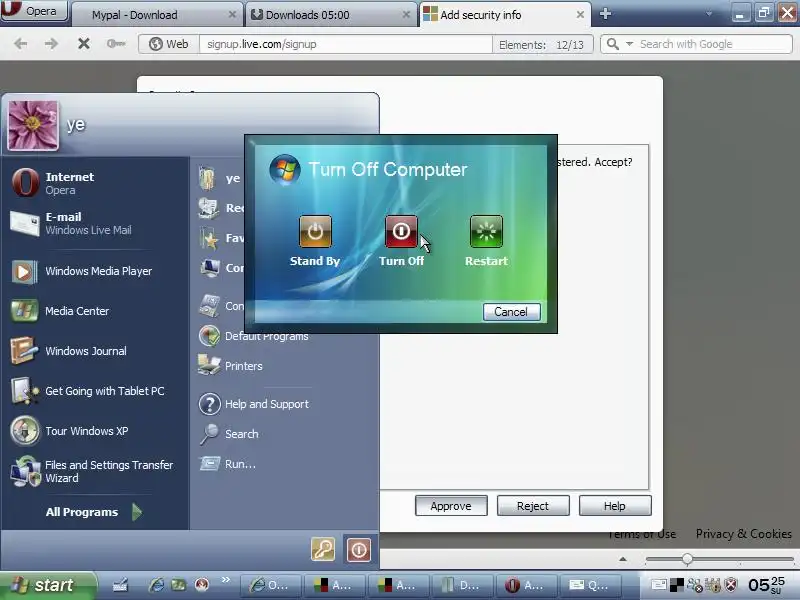Click the Web site badge button

click(x=169, y=44)
